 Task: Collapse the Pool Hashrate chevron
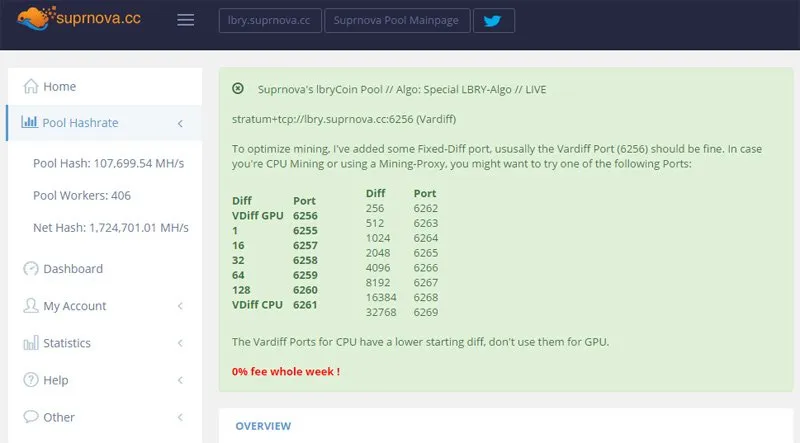click(180, 123)
